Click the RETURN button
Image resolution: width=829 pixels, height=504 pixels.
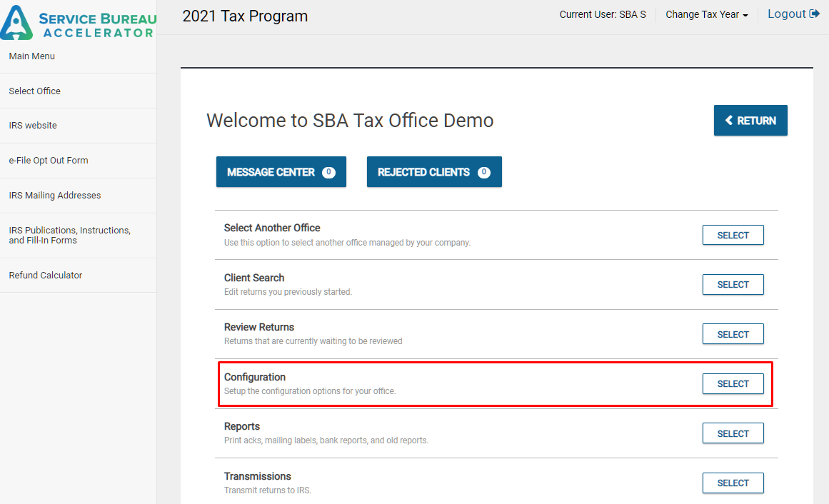coord(750,121)
